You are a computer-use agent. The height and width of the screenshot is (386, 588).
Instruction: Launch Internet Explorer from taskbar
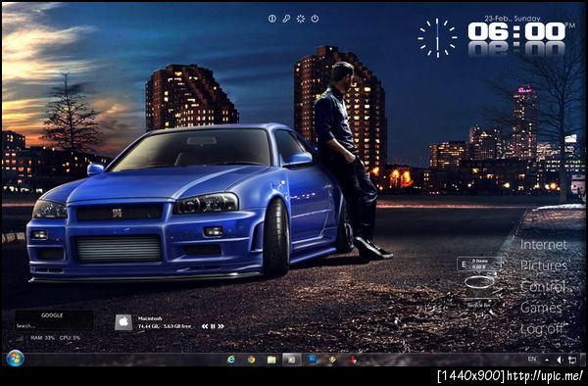point(231,360)
